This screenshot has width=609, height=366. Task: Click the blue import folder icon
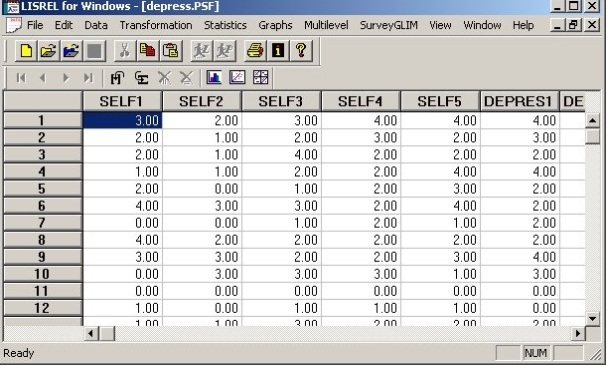coord(71,51)
